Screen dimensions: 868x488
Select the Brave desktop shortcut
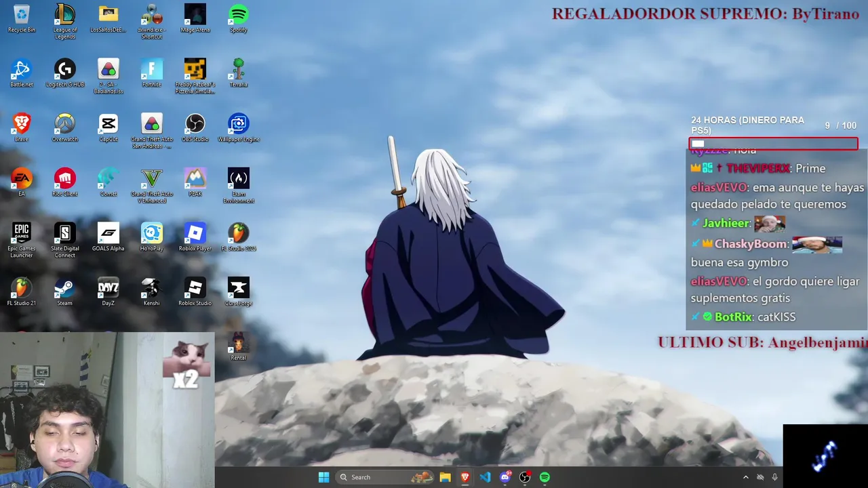point(22,128)
